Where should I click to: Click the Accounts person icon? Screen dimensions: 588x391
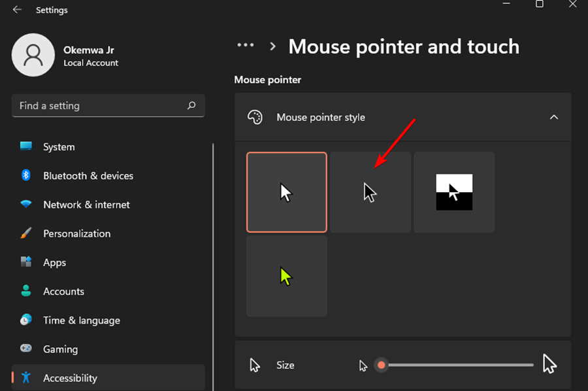coord(26,291)
